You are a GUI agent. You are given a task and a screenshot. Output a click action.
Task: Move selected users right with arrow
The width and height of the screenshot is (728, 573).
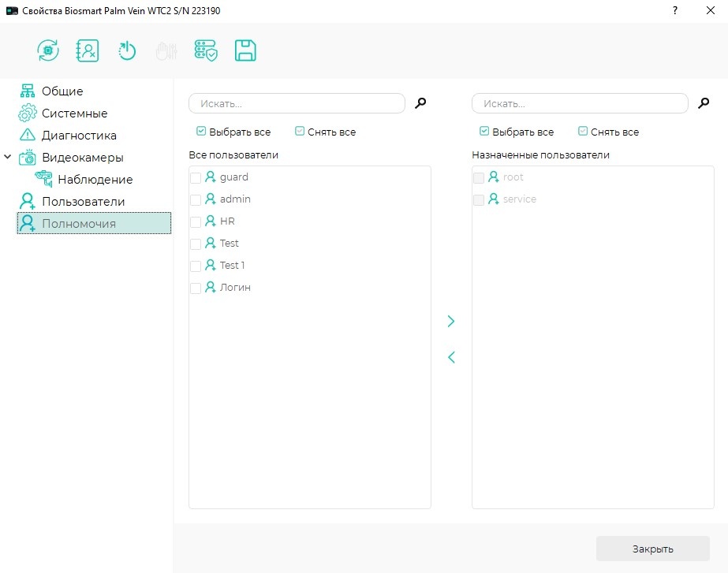pos(451,321)
